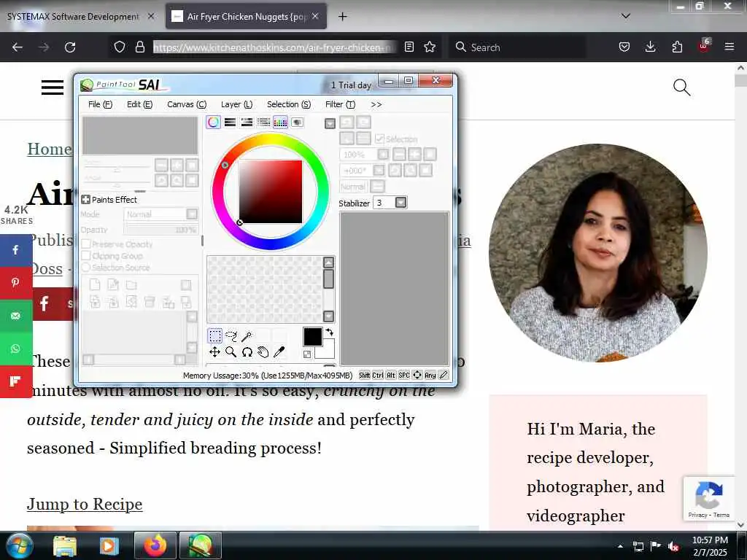This screenshot has height=560, width=747.
Task: Select the Selection Source radio button
Action: tap(86, 267)
